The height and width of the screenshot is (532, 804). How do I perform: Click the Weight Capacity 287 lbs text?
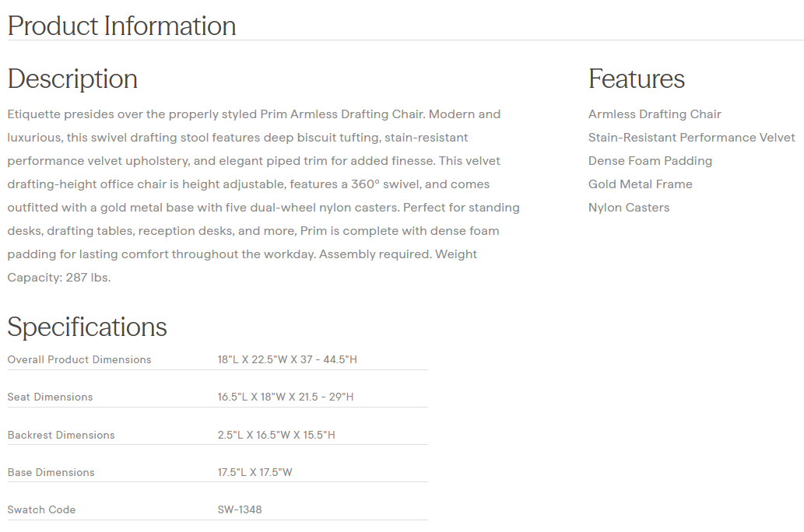pos(59,278)
